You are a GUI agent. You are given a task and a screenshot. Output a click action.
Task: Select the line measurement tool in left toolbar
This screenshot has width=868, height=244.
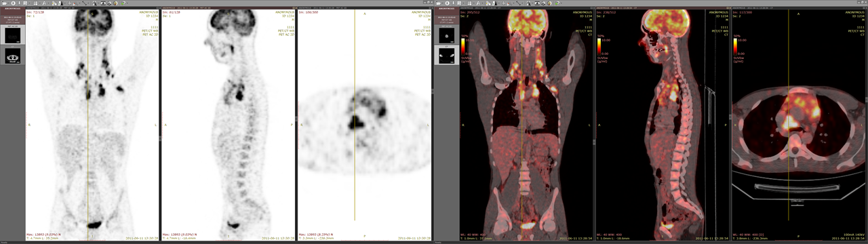point(84,3)
